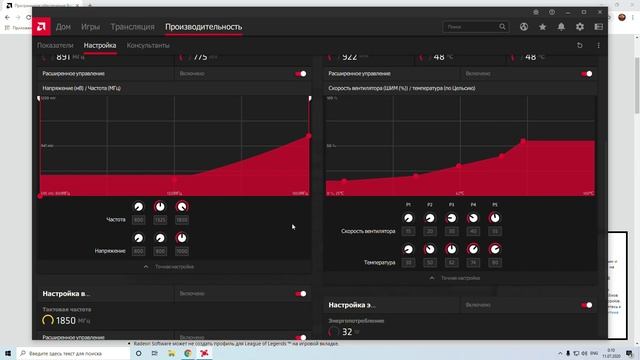
Task: Open Task View on the taskbar
Action: [155, 353]
